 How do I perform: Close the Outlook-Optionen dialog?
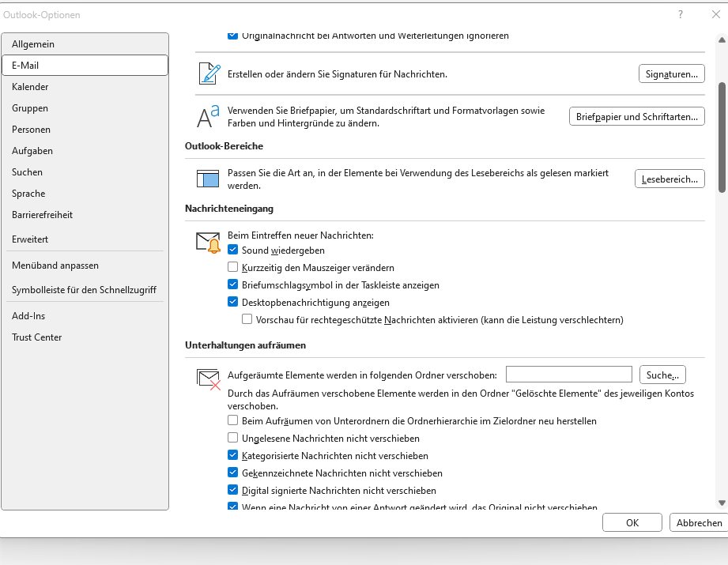716,14
